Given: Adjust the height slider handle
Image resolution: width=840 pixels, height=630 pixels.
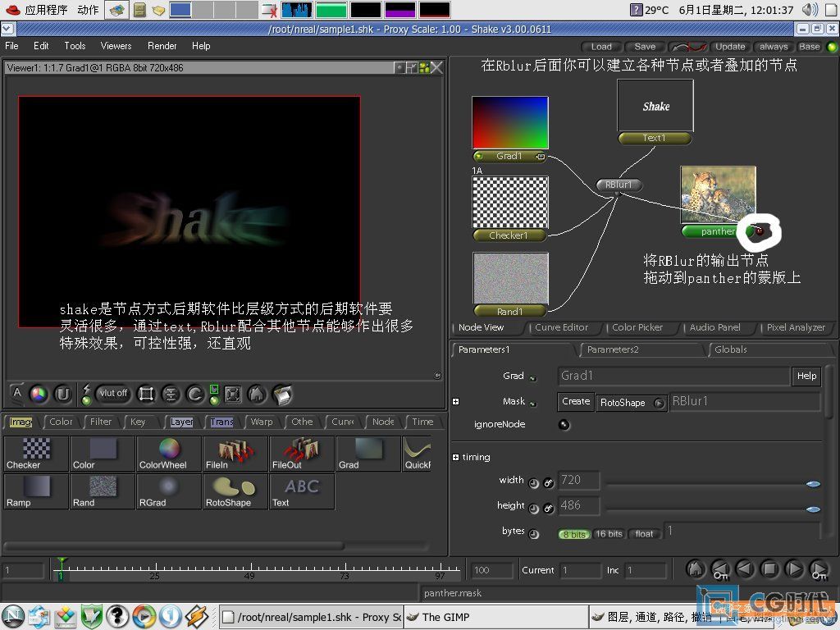Looking at the screenshot, I should tap(813, 509).
